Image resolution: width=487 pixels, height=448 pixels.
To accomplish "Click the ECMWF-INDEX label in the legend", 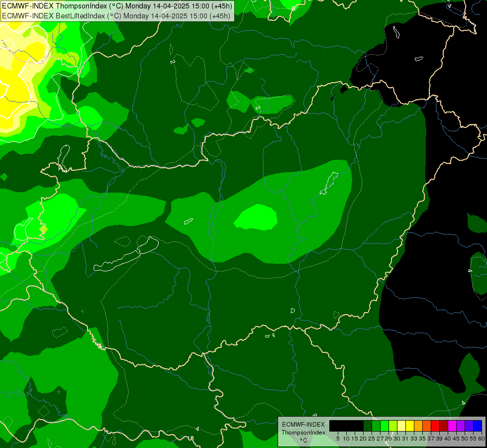I will tap(303, 425).
